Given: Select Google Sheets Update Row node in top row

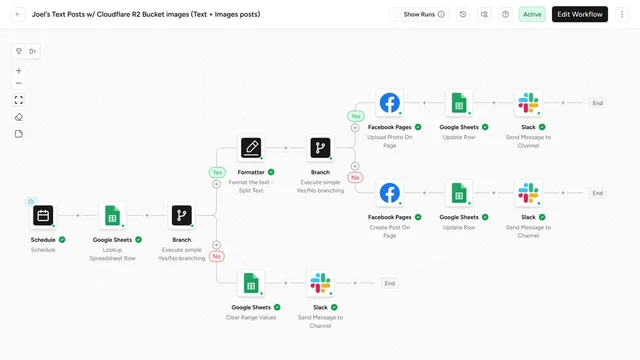Looking at the screenshot, I should pyautogui.click(x=459, y=103).
